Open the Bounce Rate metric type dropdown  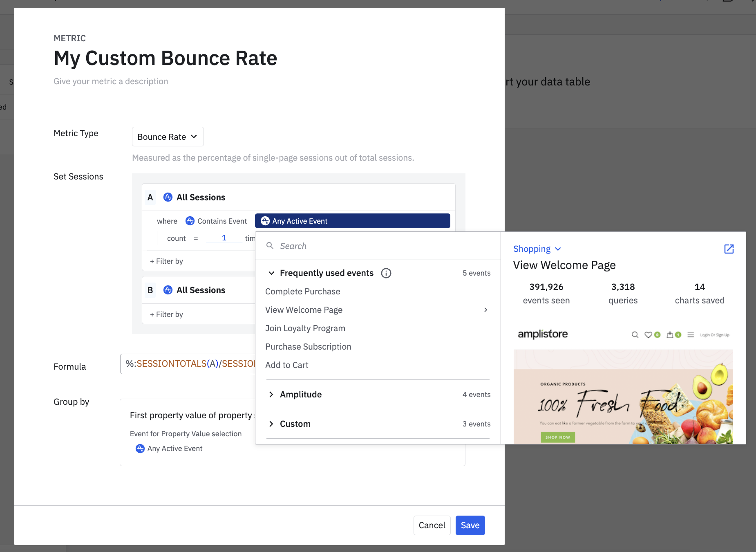(168, 137)
